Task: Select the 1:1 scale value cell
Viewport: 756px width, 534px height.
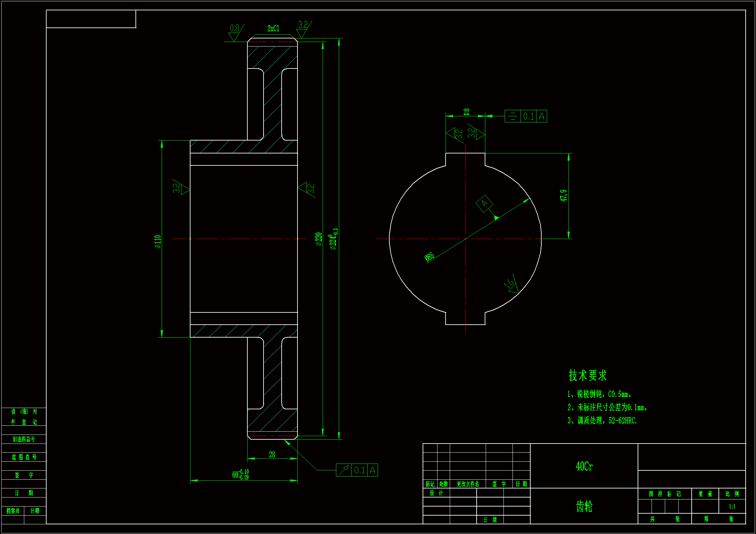Action: (x=732, y=506)
